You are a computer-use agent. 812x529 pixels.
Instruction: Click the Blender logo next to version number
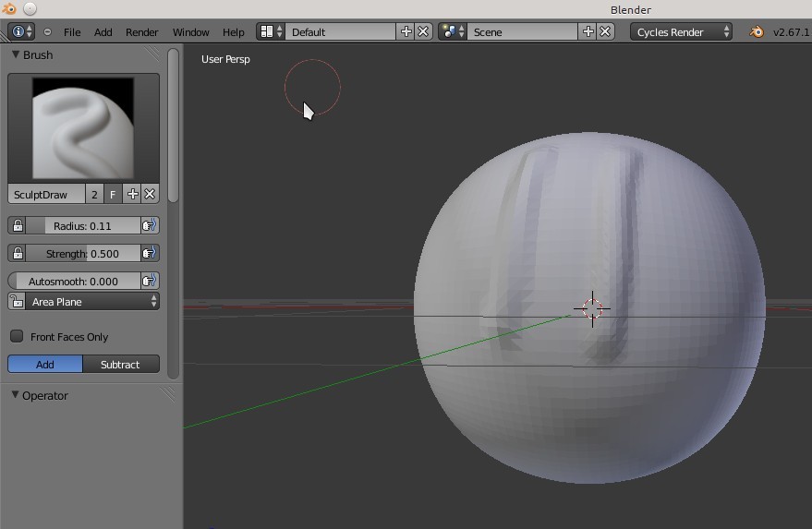757,31
